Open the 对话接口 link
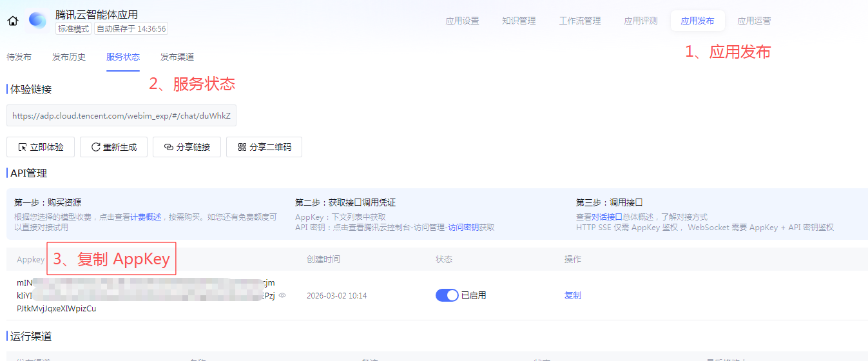The width and height of the screenshot is (868, 361). 607,217
